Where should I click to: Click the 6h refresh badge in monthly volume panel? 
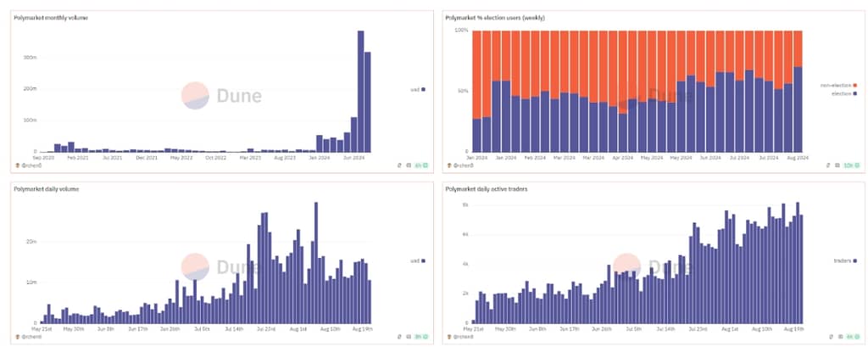point(420,165)
